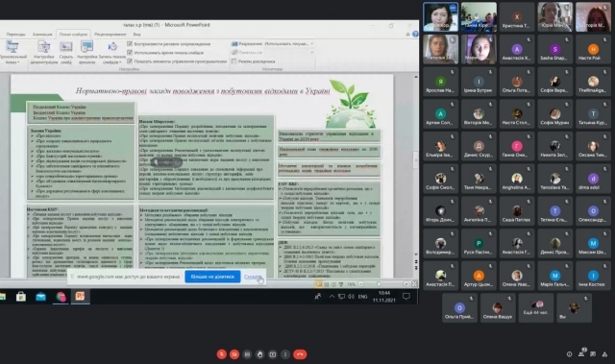Open the volume icon in system tray
615x364 pixels.
351,297
